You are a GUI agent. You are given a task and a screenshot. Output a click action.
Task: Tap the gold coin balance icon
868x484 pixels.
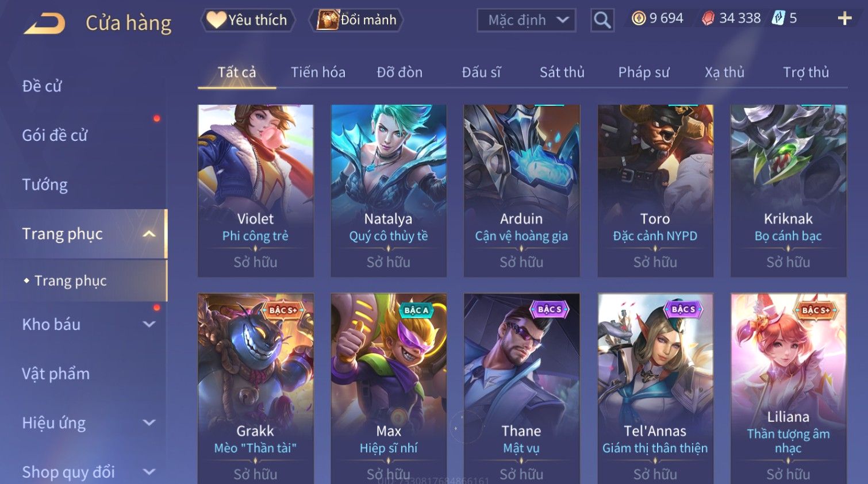click(639, 18)
